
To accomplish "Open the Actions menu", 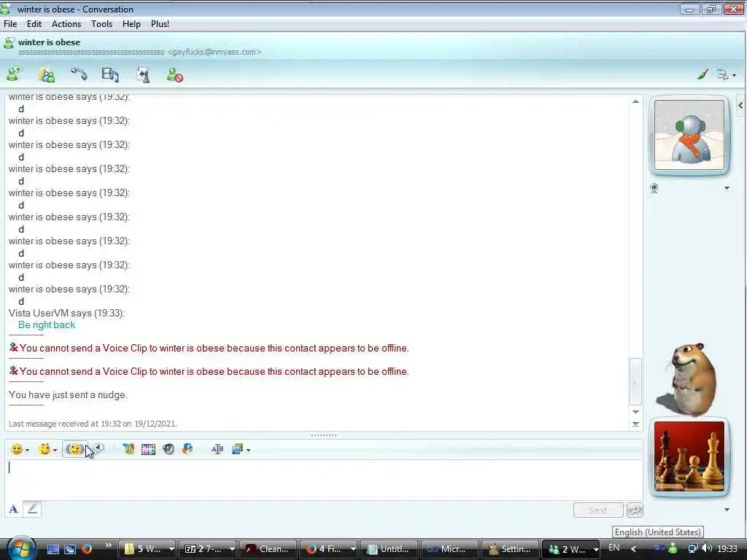I will tap(66, 24).
